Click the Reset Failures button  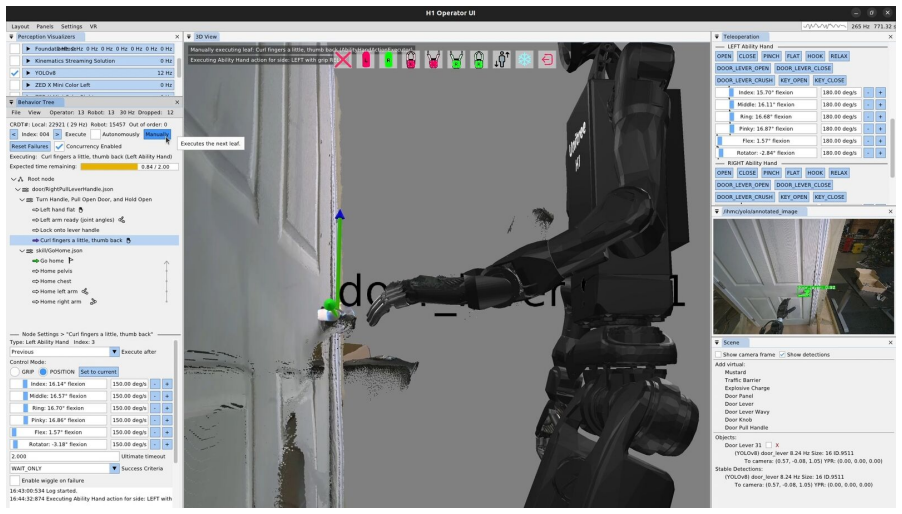[x=30, y=146]
